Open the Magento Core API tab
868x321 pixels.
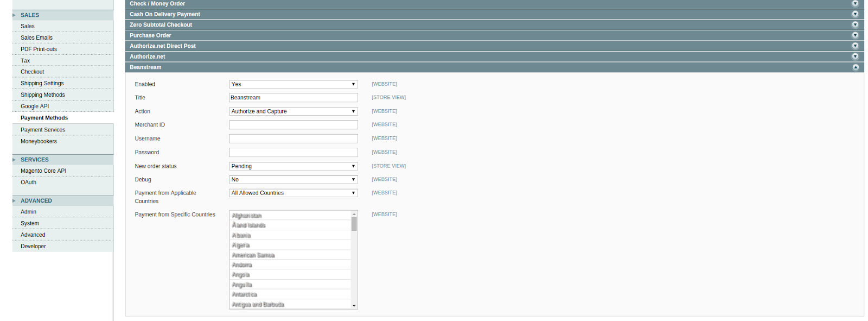pyautogui.click(x=63, y=171)
